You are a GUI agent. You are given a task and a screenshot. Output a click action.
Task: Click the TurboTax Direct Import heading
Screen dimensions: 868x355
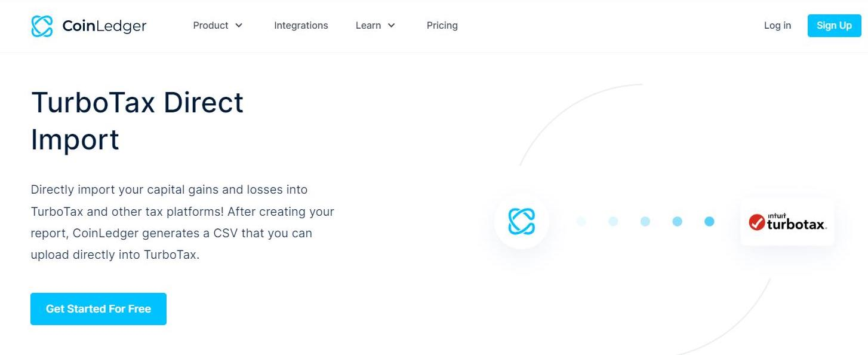(x=137, y=121)
